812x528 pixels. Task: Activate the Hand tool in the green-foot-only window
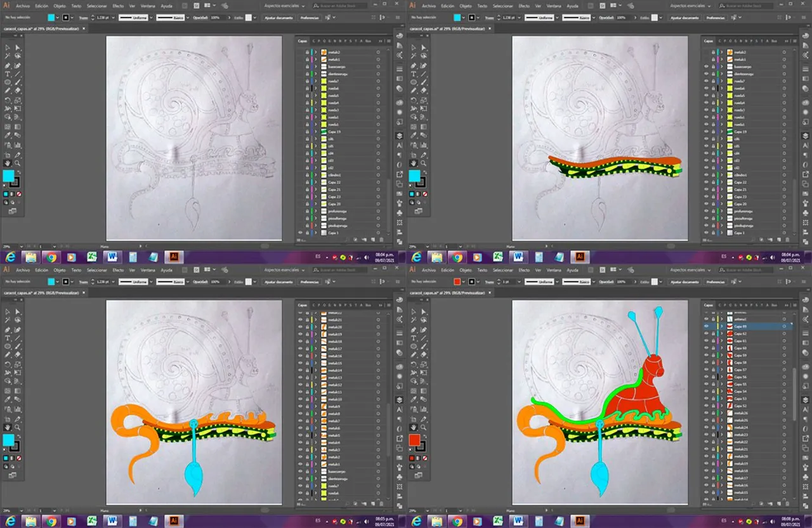click(414, 164)
